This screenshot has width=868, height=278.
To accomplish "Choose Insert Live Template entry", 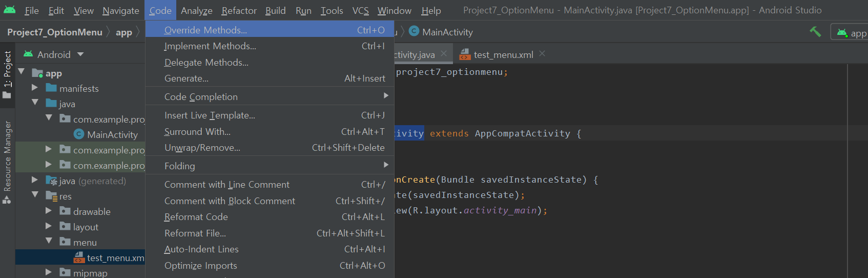I will [x=270, y=115].
